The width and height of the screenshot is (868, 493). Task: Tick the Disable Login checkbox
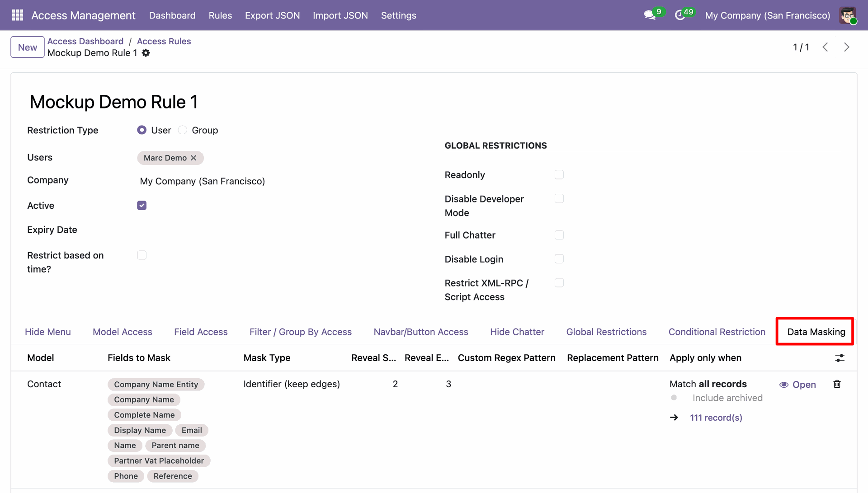coord(559,259)
